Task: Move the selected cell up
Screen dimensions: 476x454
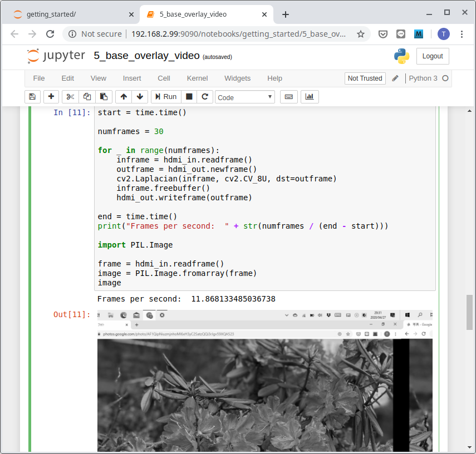Action: [x=124, y=97]
